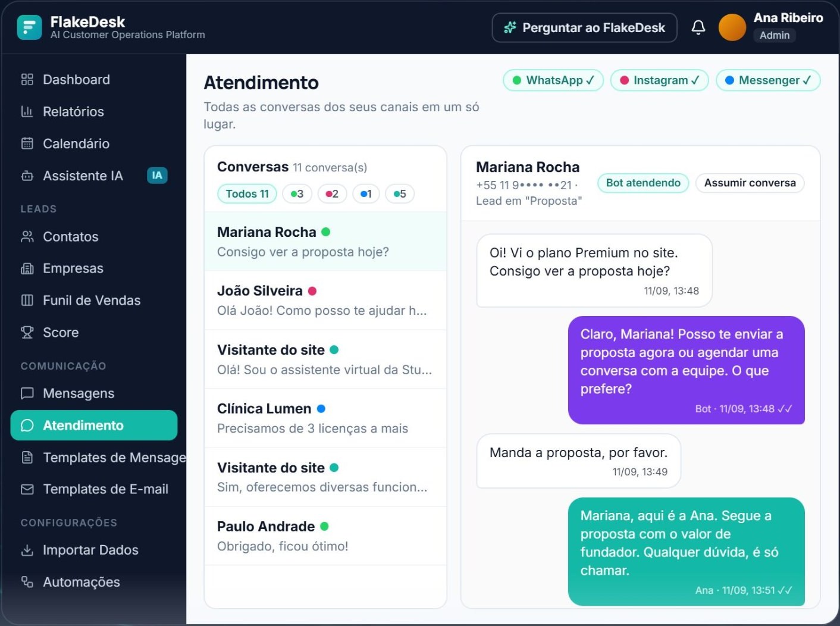840x626 pixels.
Task: Go to the Automações settings
Action: pyautogui.click(x=94, y=582)
